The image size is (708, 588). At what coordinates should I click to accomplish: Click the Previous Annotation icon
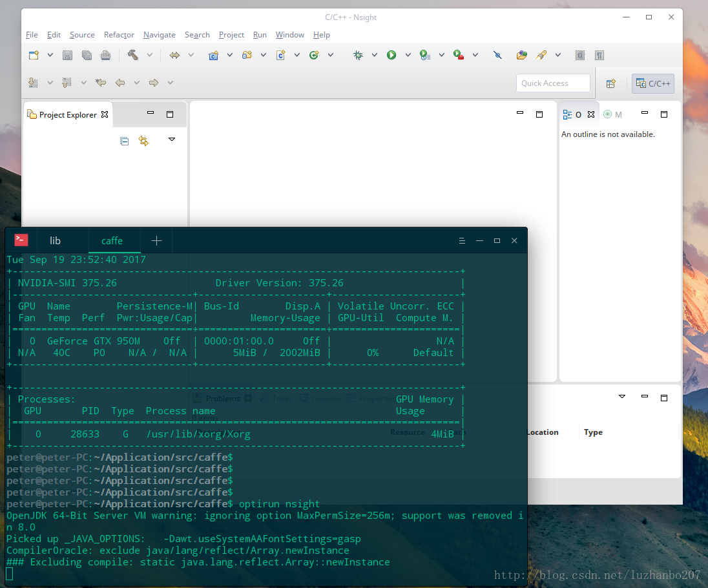click(67, 83)
